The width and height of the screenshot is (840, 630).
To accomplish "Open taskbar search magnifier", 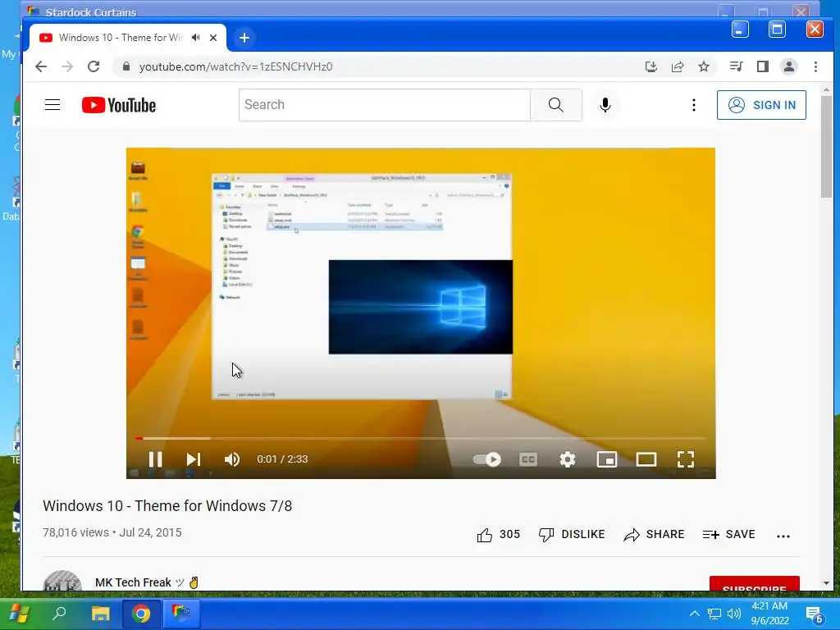I will point(59,614).
